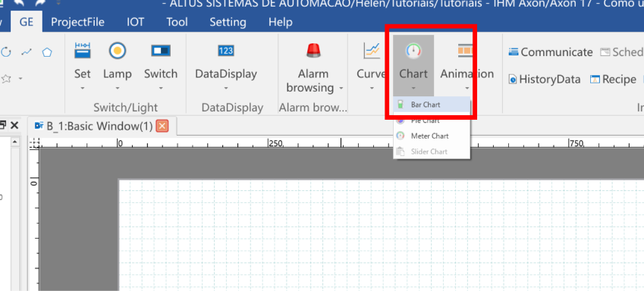
Task: Open the DataDisplay ribbon button
Action: pos(226,66)
